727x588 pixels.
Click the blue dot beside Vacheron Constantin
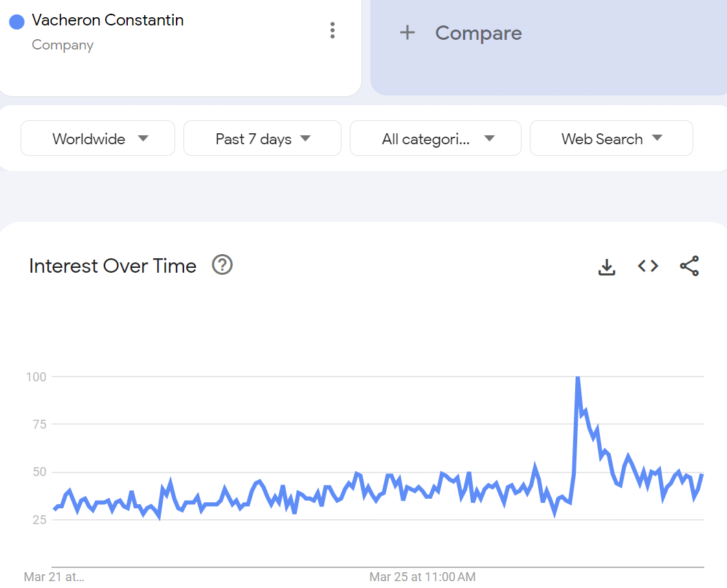click(x=17, y=21)
